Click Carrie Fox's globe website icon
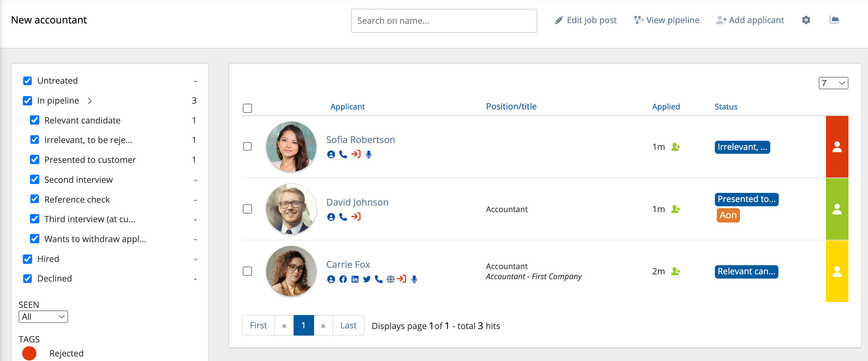 390,279
